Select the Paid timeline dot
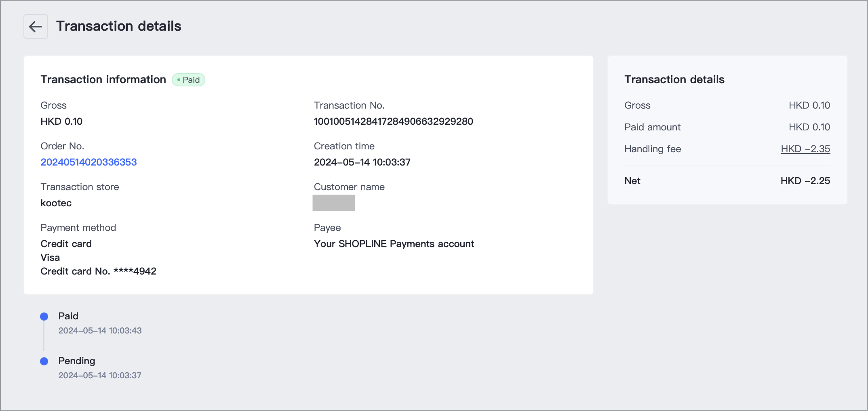 click(44, 317)
